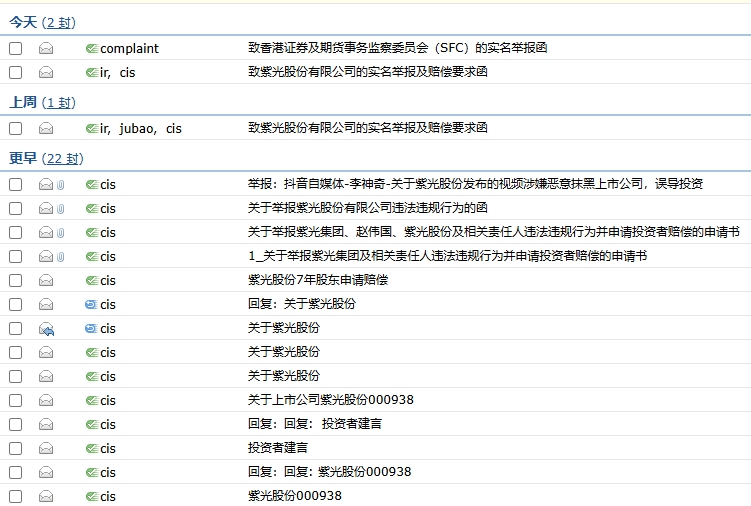Tick checkbox for the 'ir, cis' mail
The height and width of the screenshot is (506, 751).
click(15, 72)
